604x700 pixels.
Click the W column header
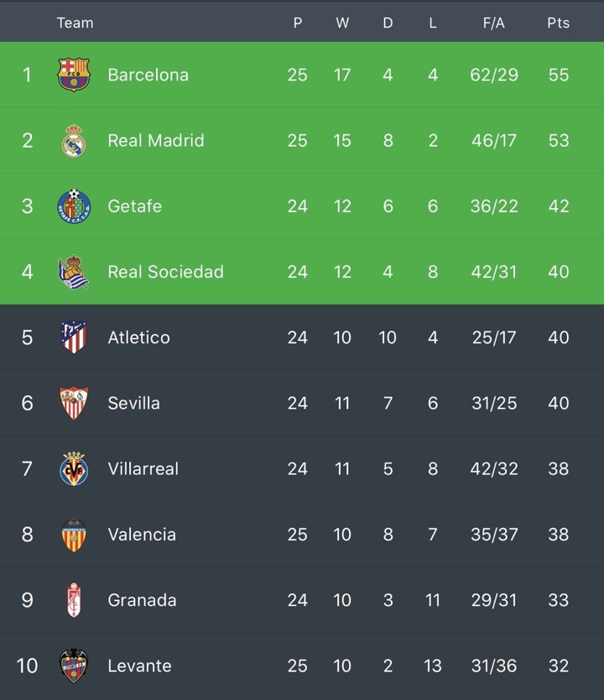point(342,23)
